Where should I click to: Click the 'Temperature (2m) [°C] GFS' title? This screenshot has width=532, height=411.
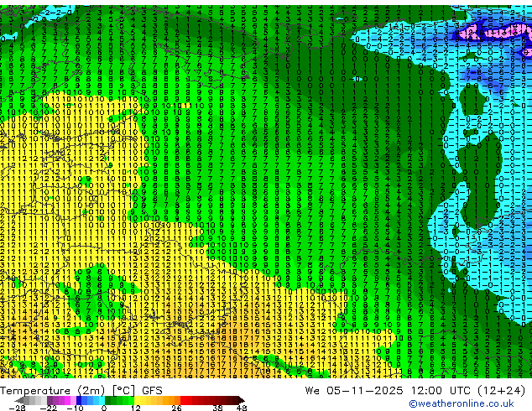coord(81,391)
